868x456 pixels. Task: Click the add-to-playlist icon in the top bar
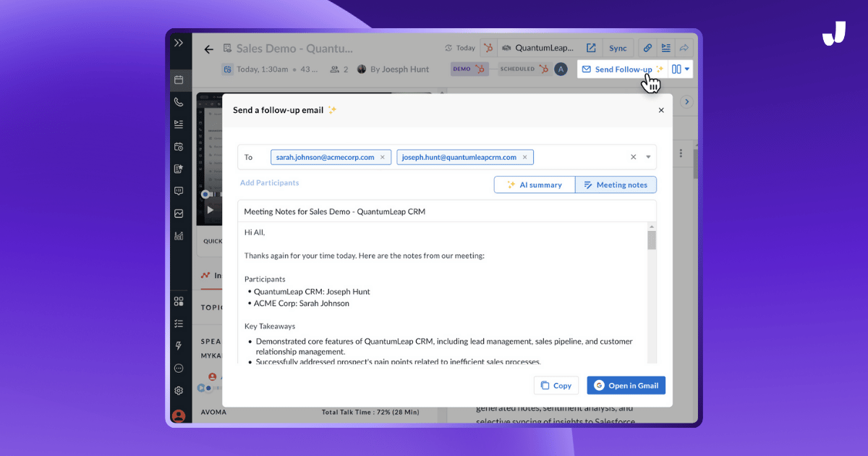[665, 48]
